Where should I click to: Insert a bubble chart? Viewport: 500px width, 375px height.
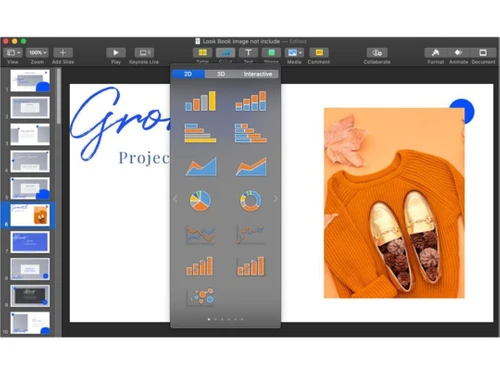pos(200,297)
